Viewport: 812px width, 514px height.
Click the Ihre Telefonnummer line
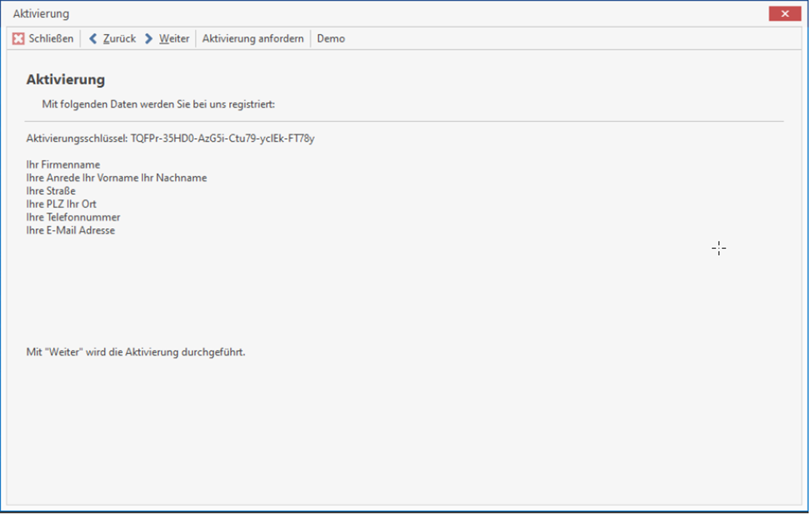click(x=73, y=217)
